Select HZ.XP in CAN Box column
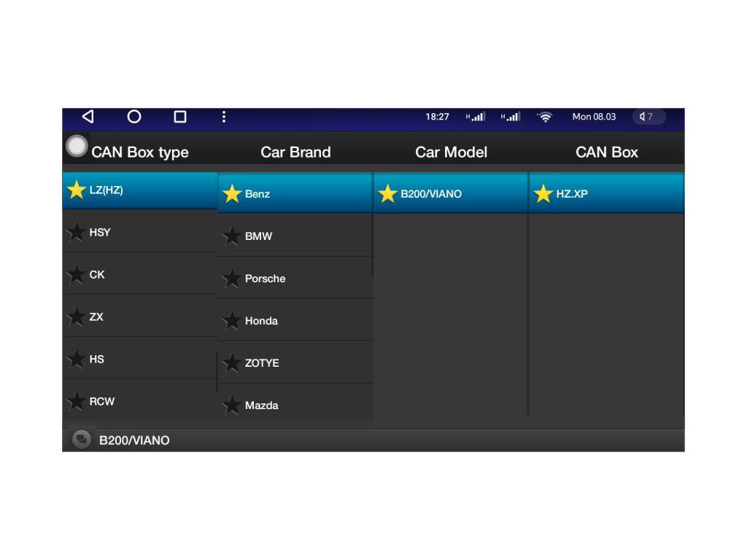 [606, 193]
